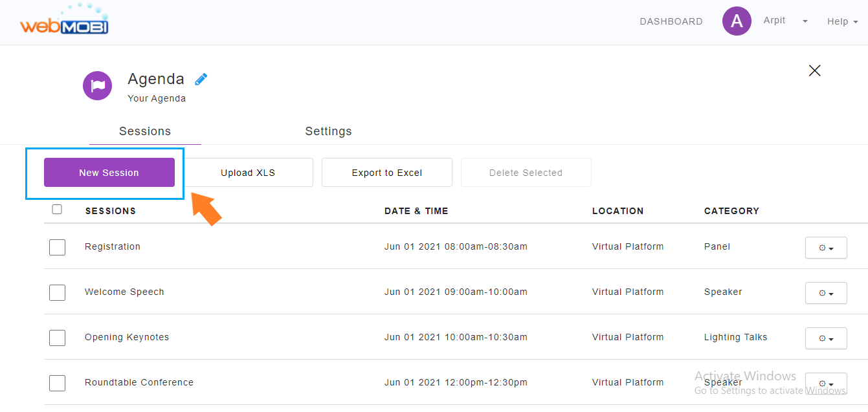Open gear options for Opening Keynotes session
The image size is (868, 412).
click(826, 338)
